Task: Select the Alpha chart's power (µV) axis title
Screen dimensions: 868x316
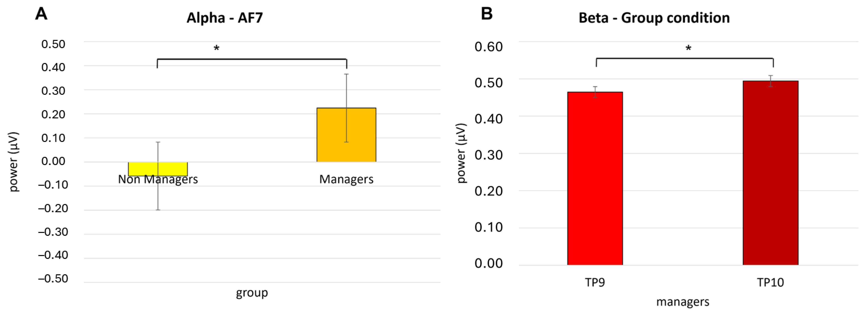Action: coord(14,162)
